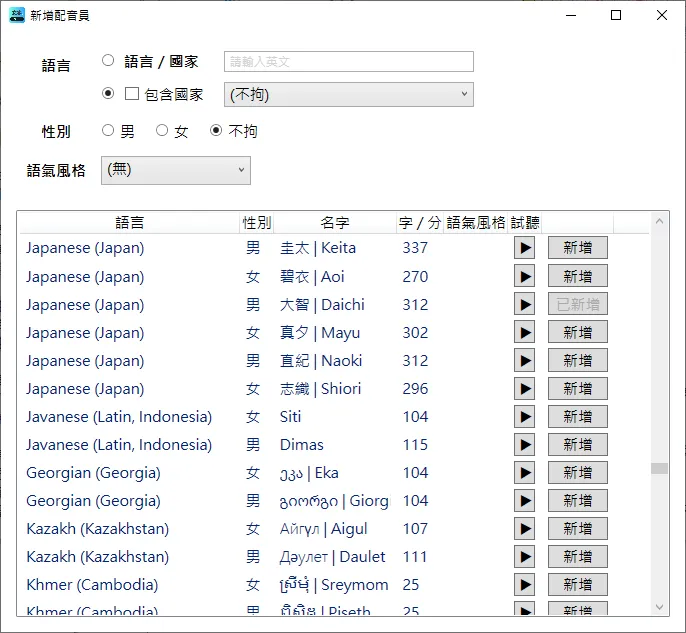Viewport: 686px width, 633px height.
Task: Play voice sample for Sreymom
Action: (524, 584)
